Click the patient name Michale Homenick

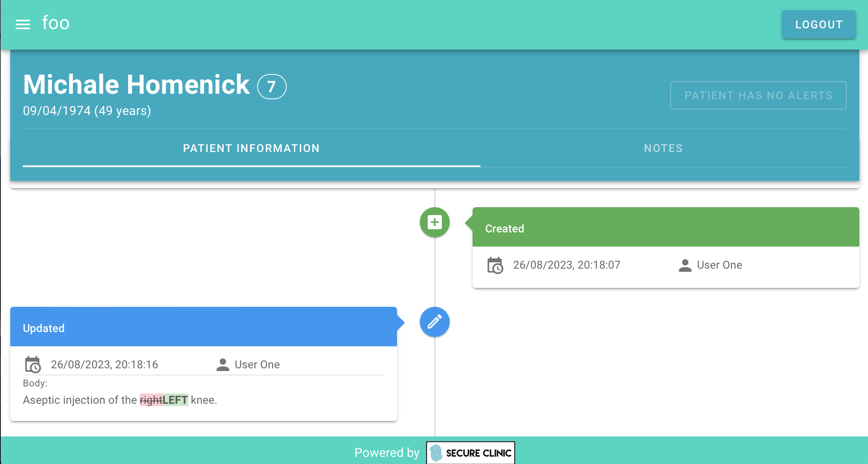click(x=135, y=84)
